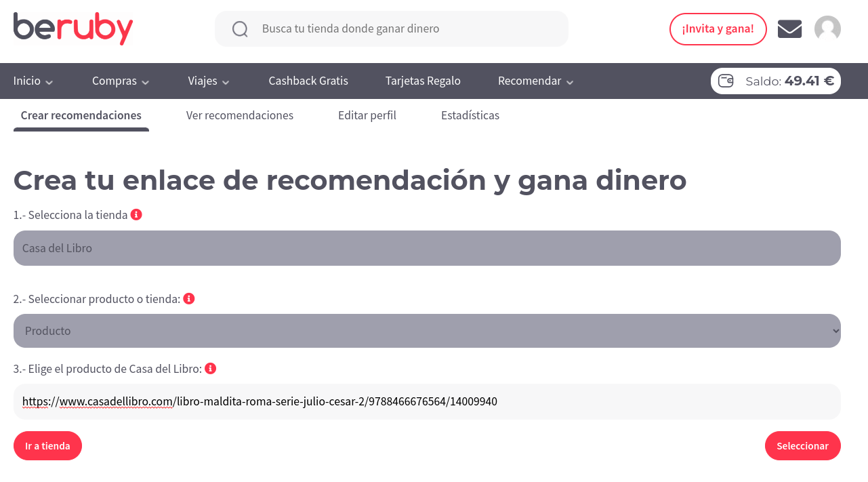The height and width of the screenshot is (482, 868).
Task: Expand the Recomendar menu
Action: pos(535,81)
